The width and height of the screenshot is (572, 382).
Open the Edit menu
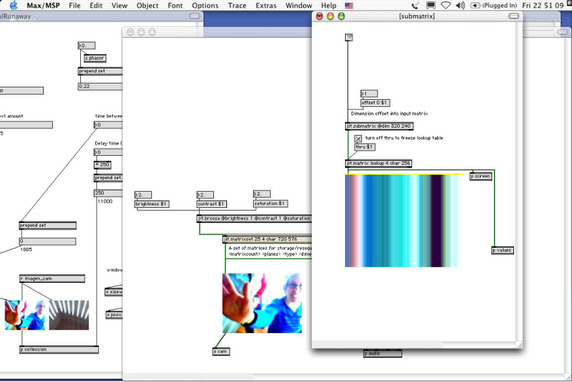96,5
